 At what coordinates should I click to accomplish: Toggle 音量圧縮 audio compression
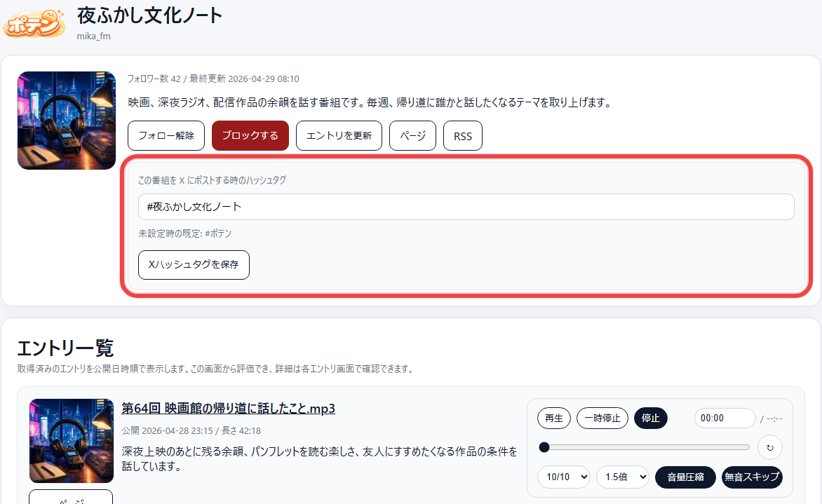point(685,477)
